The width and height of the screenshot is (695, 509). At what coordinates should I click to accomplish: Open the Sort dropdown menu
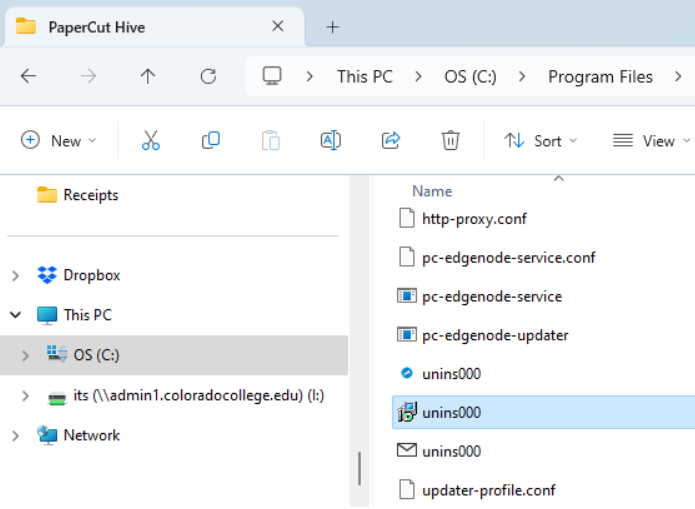click(x=540, y=141)
